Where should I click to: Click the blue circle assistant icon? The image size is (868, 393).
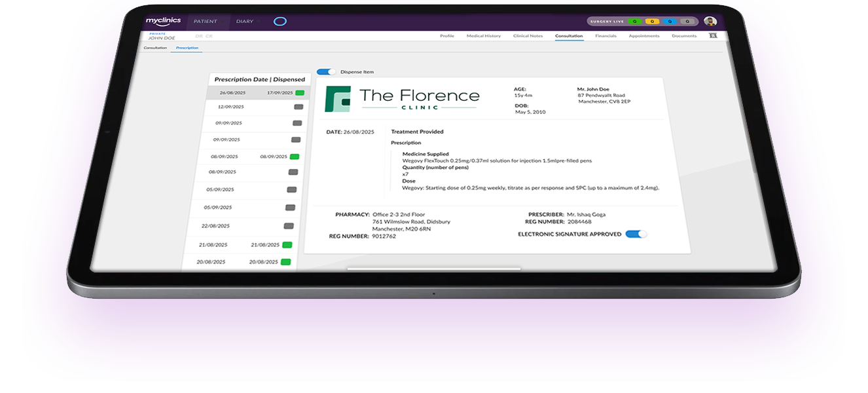tap(280, 22)
